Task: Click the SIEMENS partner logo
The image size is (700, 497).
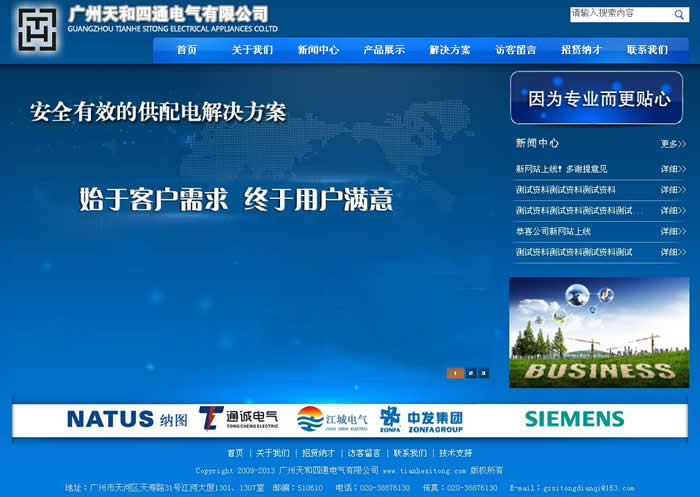Action: tap(574, 419)
